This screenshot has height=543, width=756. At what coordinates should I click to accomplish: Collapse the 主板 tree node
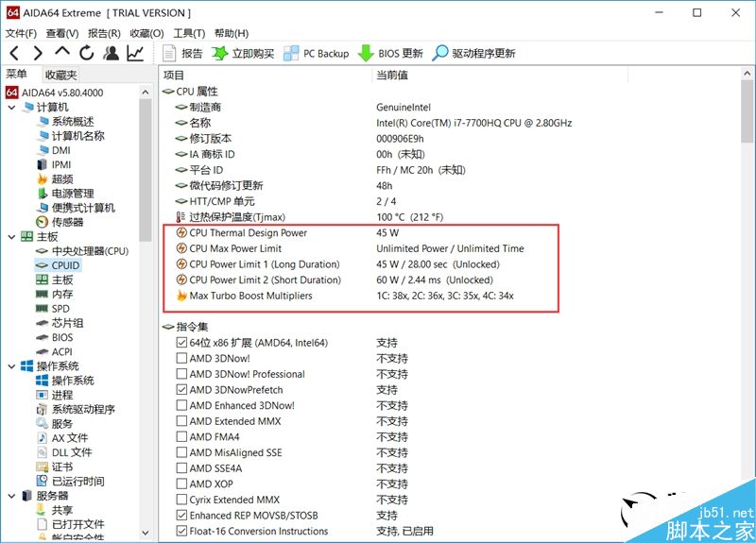tap(12, 237)
